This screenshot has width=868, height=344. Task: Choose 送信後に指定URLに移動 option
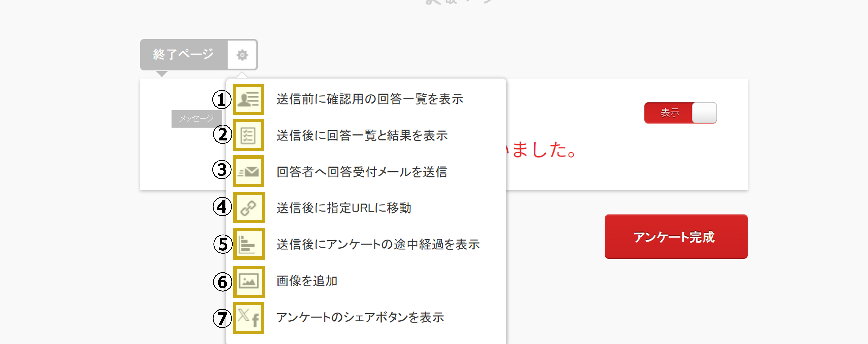(x=344, y=208)
